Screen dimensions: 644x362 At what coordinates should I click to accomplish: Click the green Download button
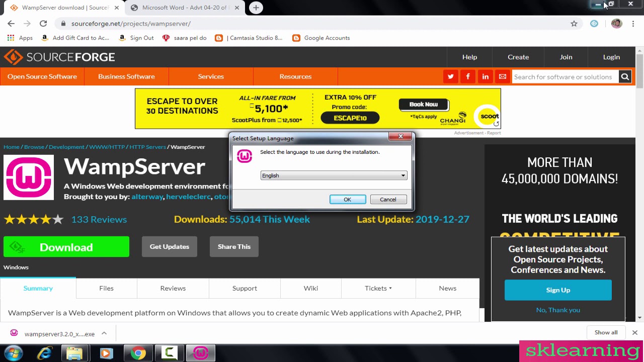(66, 247)
